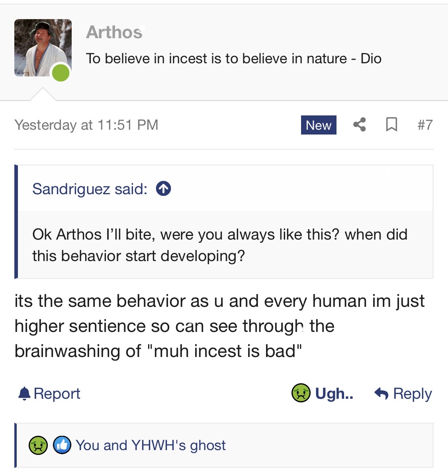Open the nauseated reaction icon in the reactions bar
Screen dimensions: 448x476
tap(38, 445)
